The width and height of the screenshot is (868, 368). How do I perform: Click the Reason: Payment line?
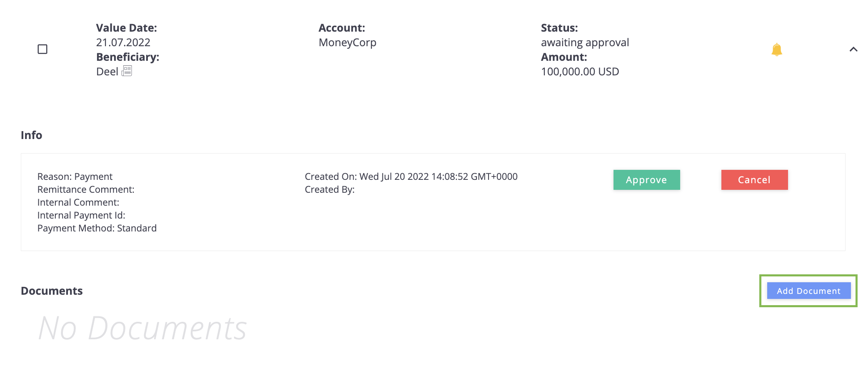point(75,177)
